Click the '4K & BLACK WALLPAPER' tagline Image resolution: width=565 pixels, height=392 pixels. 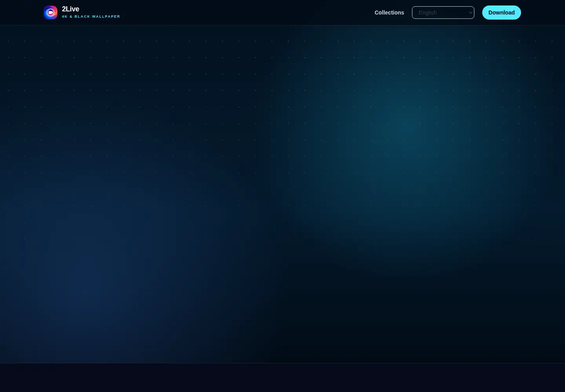click(91, 16)
